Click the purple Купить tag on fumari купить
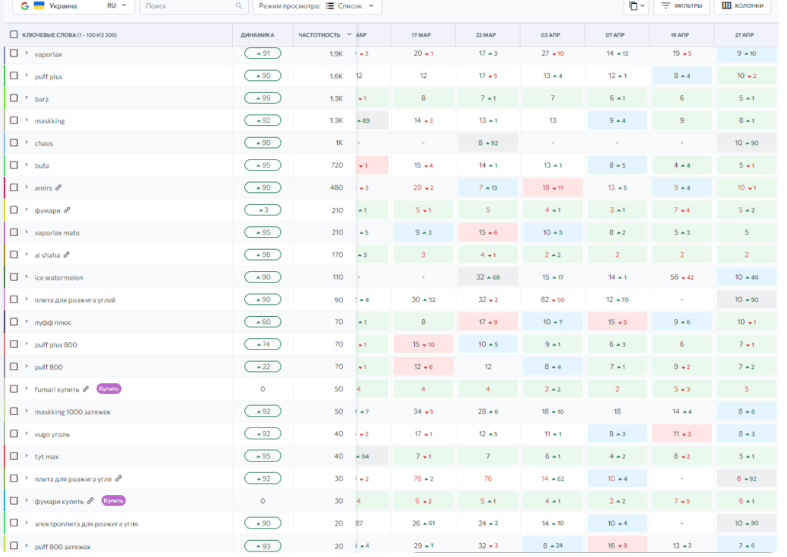This screenshot has height=557, width=787. click(x=108, y=389)
